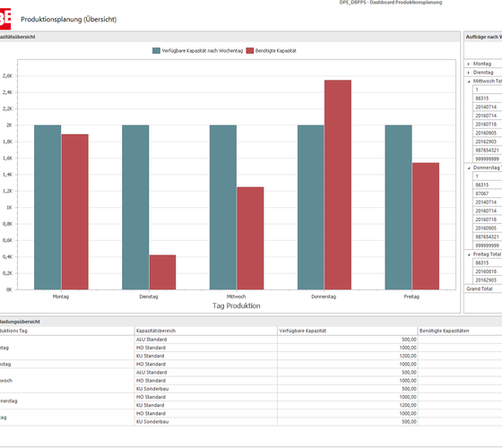Select order 87067 under Donnerstag Total

[x=488, y=194]
